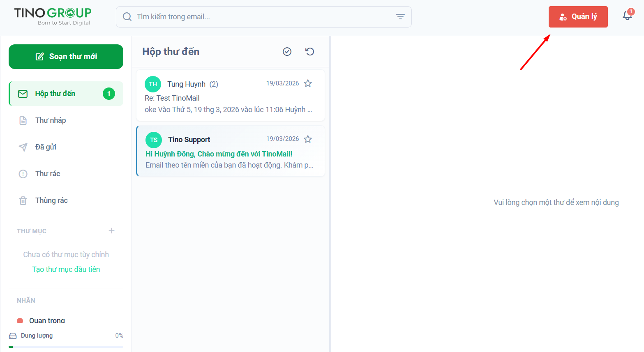This screenshot has width=644, height=352.
Task: Refresh the inbox with the reload icon
Action: 309,51
